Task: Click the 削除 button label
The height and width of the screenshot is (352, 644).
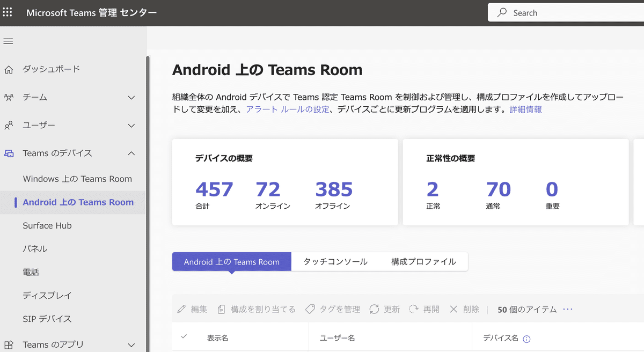Action: pyautogui.click(x=471, y=309)
